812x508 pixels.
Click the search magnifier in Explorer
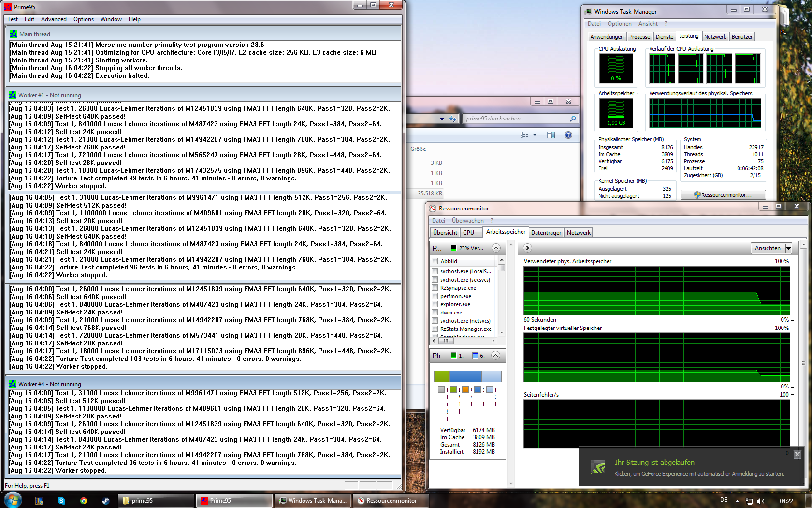[x=573, y=119]
